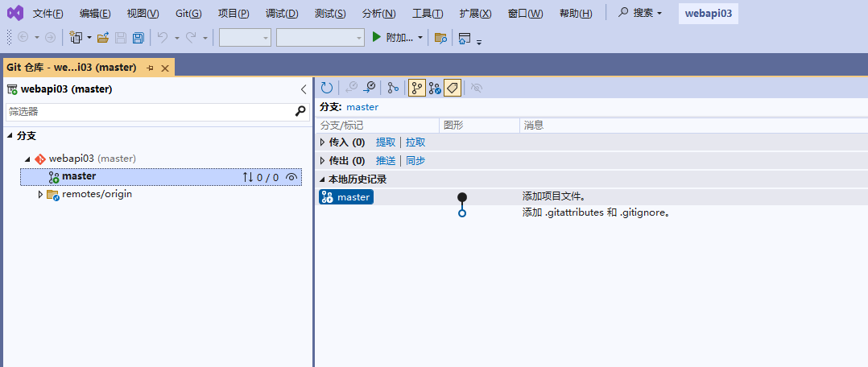Open the 窗口(W) menu
The height and width of the screenshot is (367, 868).
point(525,14)
